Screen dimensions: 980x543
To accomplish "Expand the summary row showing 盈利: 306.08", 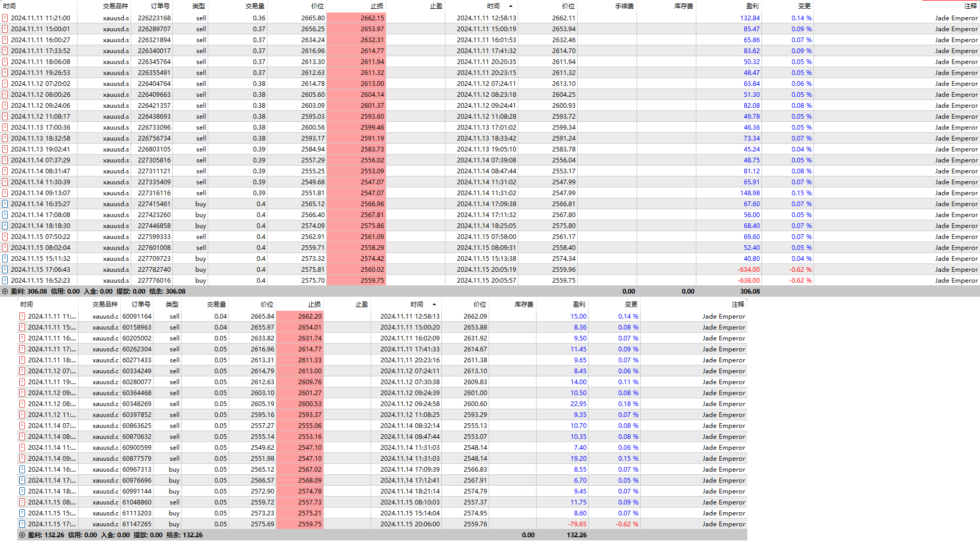I will coord(5,292).
